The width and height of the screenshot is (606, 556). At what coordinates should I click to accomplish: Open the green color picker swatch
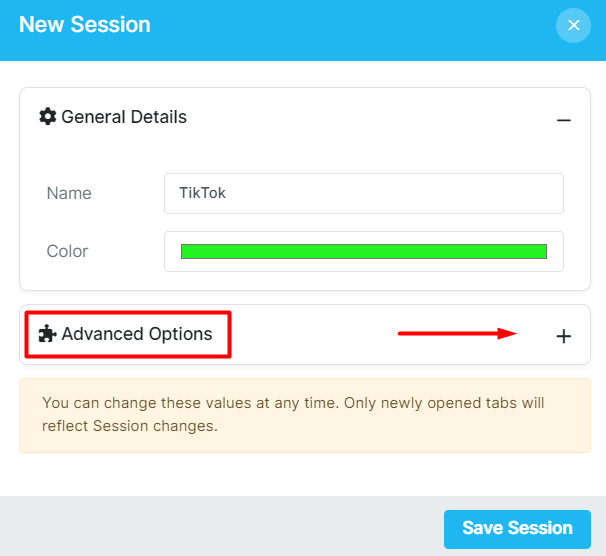point(364,252)
